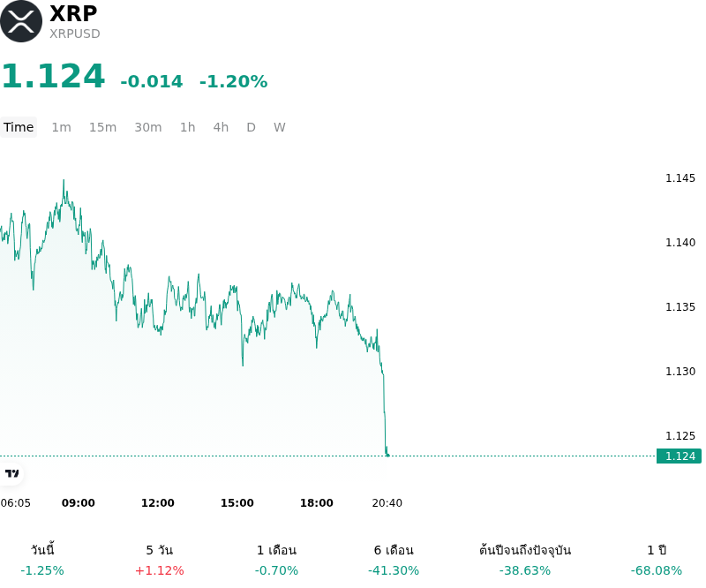
Task: Click the 1.124 current price label on axis
Action: (x=679, y=456)
